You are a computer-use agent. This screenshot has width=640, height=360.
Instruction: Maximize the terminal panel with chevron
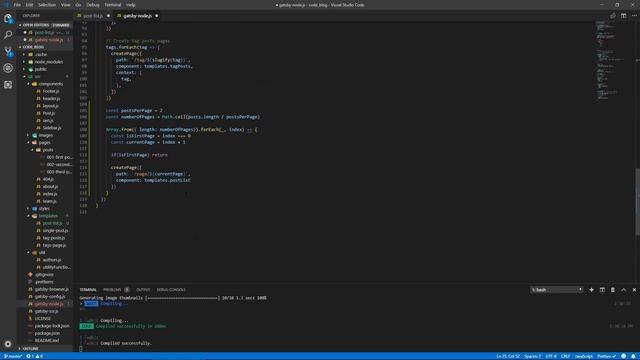click(x=623, y=290)
